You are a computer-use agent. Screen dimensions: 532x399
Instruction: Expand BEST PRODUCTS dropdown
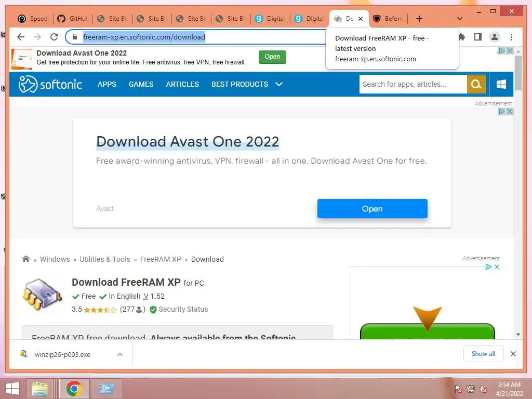(x=247, y=84)
